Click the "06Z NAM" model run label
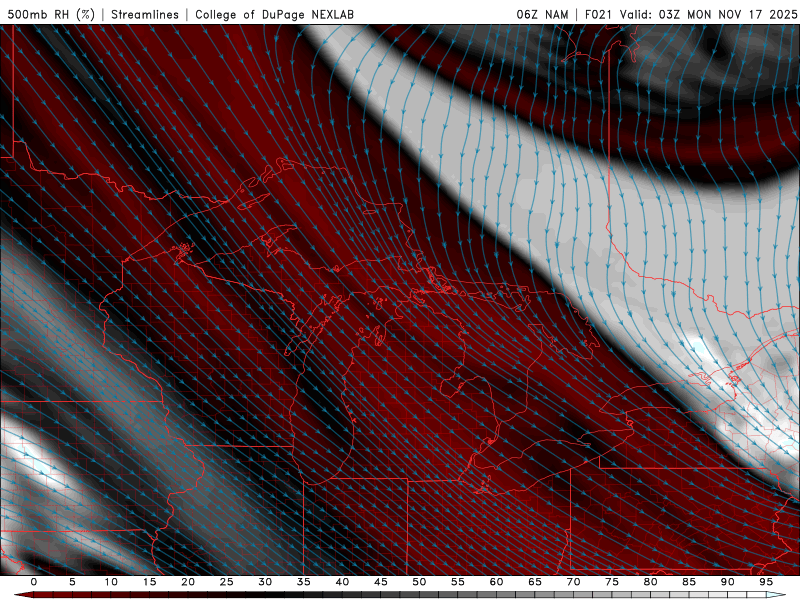Viewport: 800px width, 600px height. [542, 14]
